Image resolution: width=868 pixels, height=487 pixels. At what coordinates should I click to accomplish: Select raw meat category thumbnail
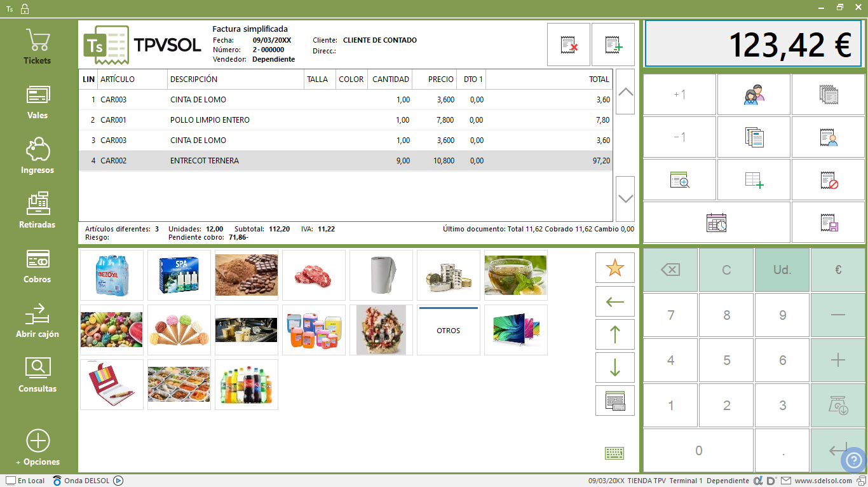[314, 275]
